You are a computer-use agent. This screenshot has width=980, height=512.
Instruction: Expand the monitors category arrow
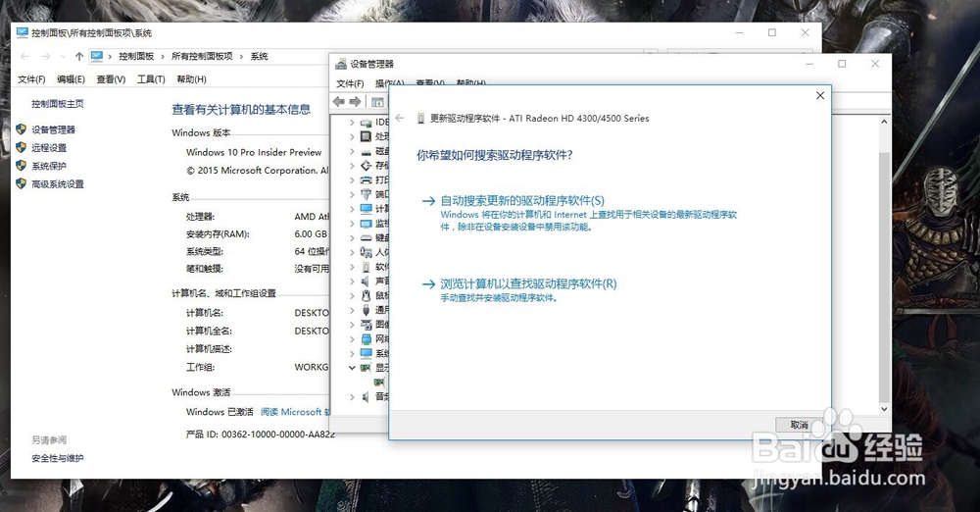(x=352, y=224)
